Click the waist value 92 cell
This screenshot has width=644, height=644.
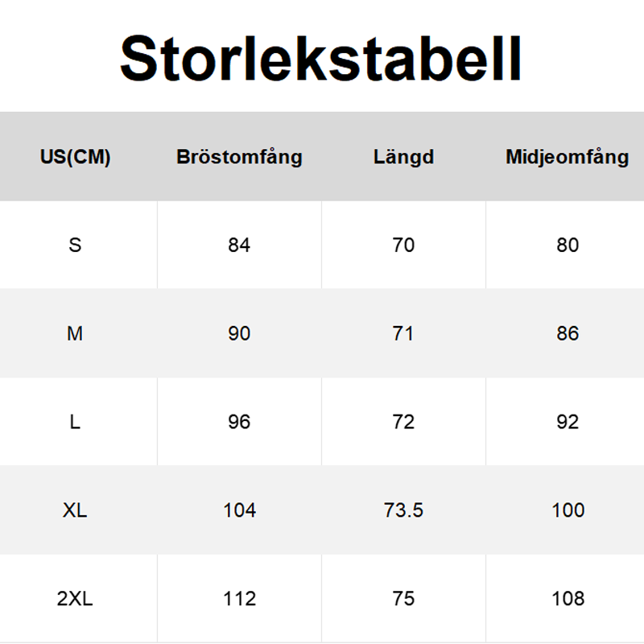tap(568, 422)
